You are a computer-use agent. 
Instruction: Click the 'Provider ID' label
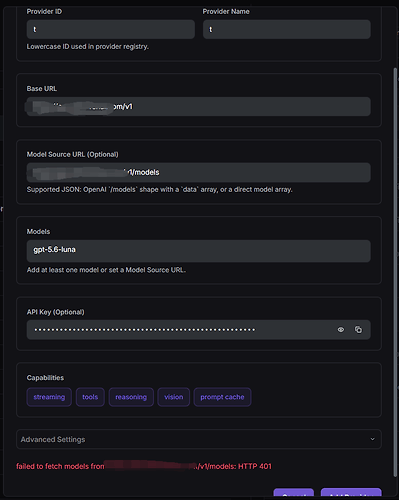coord(44,11)
